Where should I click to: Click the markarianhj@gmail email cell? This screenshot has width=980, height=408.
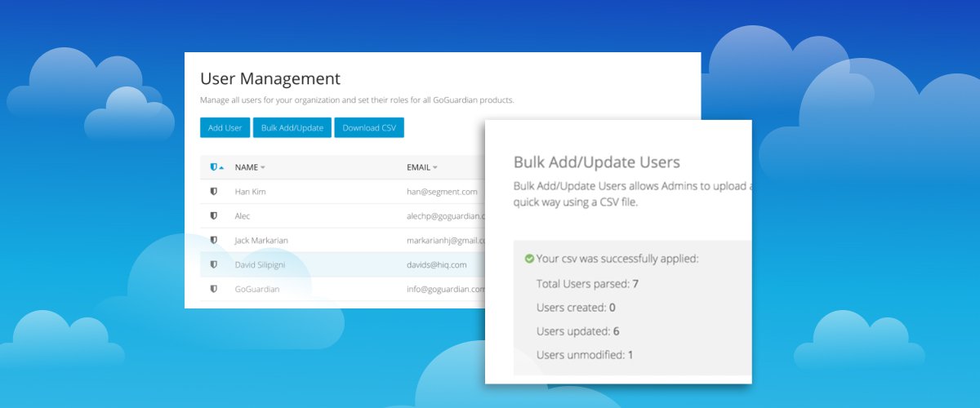tap(446, 240)
